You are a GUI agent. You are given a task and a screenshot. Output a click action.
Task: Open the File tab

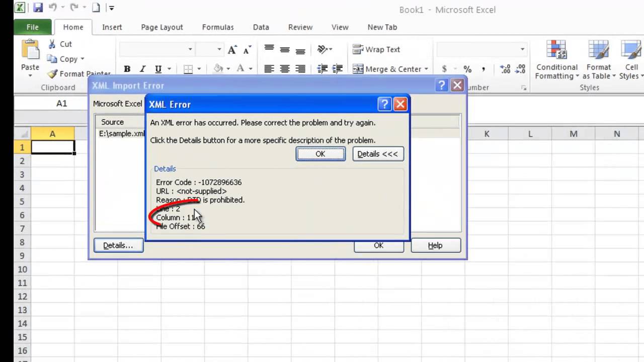tap(33, 27)
